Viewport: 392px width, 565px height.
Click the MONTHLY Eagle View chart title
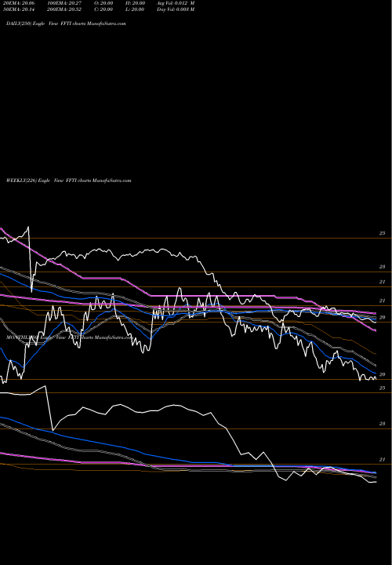click(69, 337)
